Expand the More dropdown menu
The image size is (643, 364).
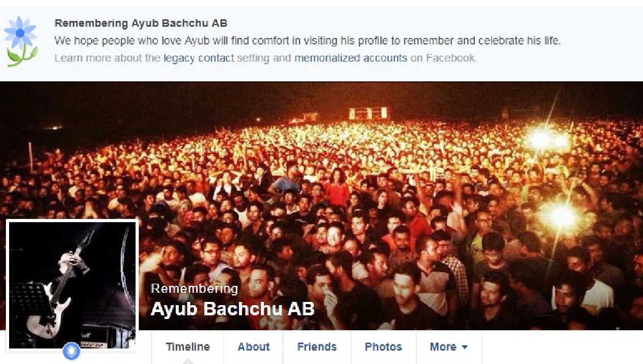tap(448, 347)
